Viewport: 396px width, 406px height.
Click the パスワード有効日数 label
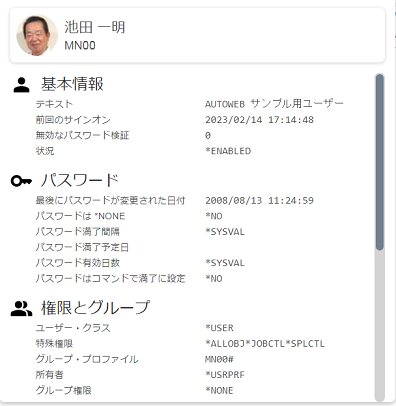[77, 263]
